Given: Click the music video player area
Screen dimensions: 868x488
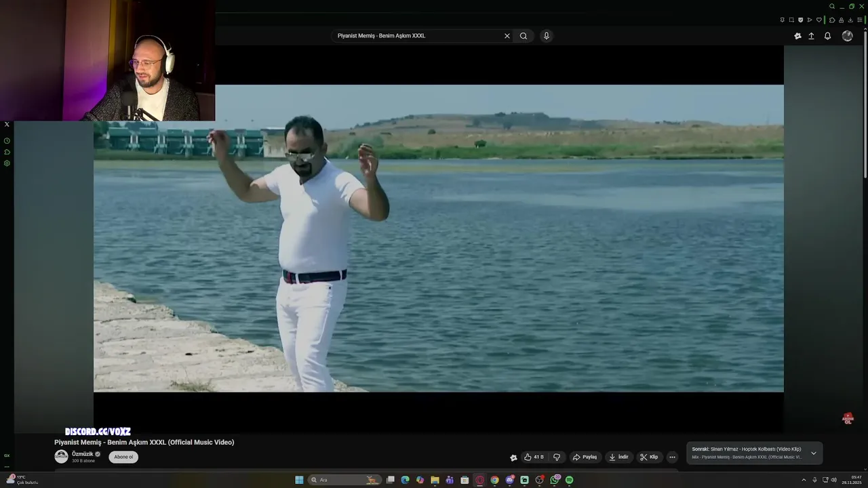Looking at the screenshot, I should [x=439, y=239].
